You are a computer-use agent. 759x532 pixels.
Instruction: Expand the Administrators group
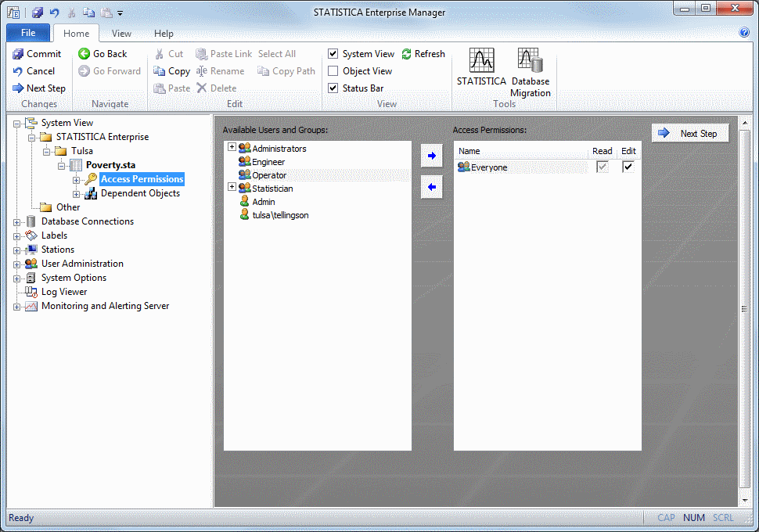click(232, 147)
